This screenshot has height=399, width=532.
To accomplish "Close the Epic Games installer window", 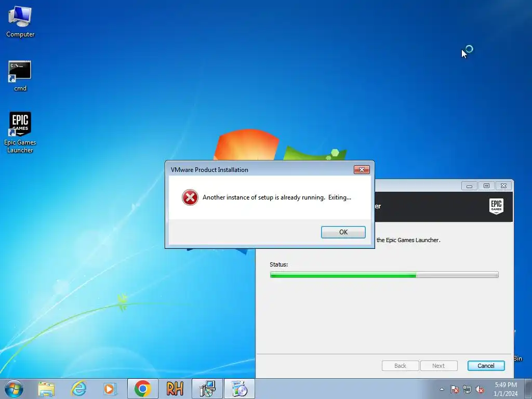I will [503, 186].
